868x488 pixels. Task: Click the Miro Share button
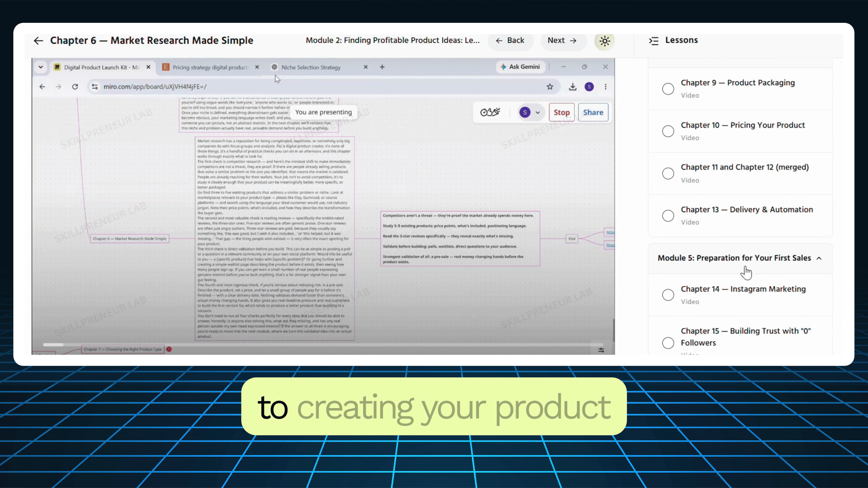[x=593, y=113]
